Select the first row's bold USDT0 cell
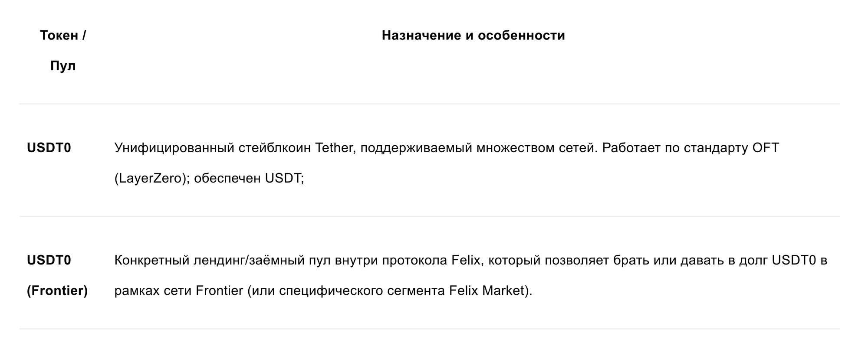868x356 pixels. pos(49,148)
